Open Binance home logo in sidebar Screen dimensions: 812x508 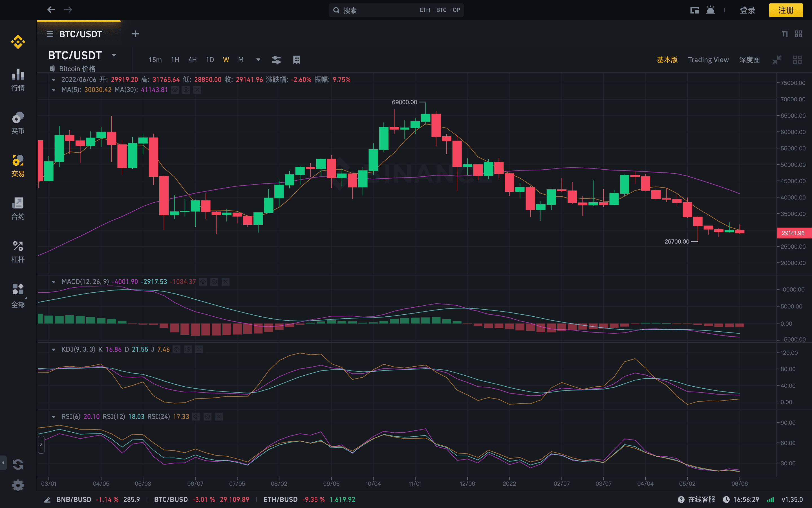[18, 42]
